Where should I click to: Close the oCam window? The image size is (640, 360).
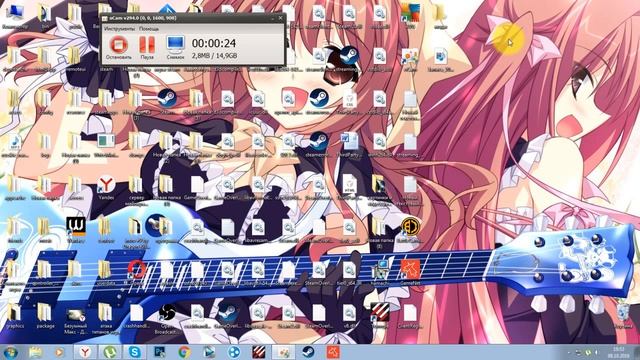tap(280, 18)
